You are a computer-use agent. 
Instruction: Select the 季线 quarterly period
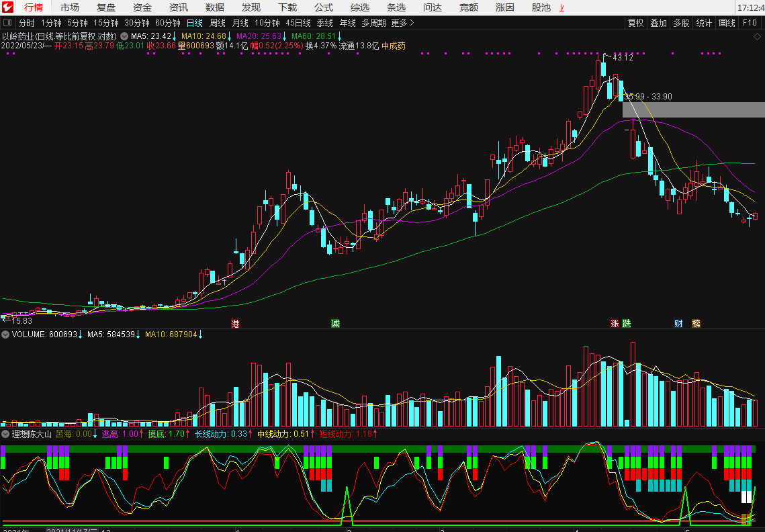pyautogui.click(x=325, y=23)
